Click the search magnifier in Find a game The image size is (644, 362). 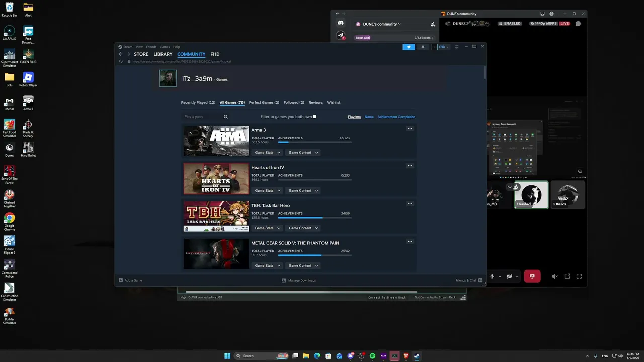pos(226,117)
